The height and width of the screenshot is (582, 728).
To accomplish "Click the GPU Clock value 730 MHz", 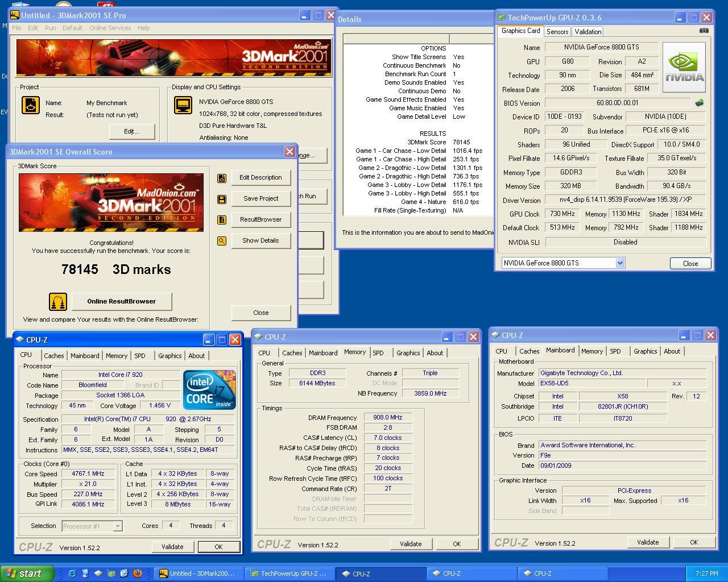I will click(562, 214).
